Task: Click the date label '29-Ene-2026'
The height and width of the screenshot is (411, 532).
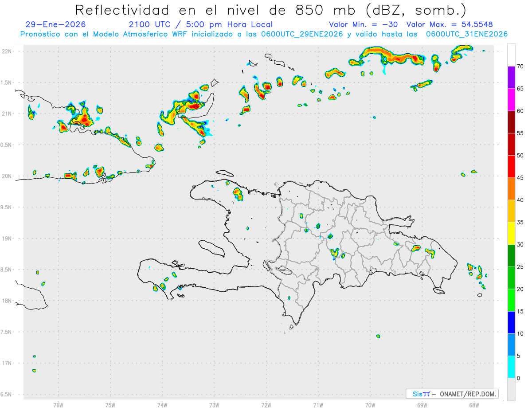Action: 56,24
